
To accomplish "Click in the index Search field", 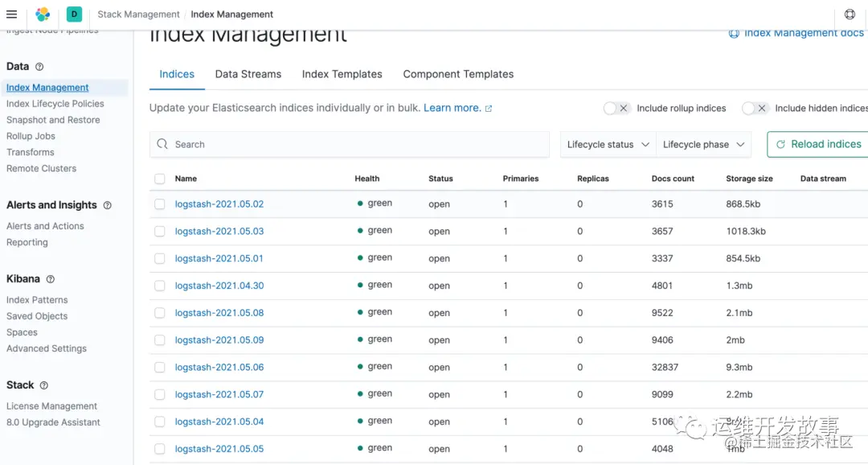I will 350,145.
